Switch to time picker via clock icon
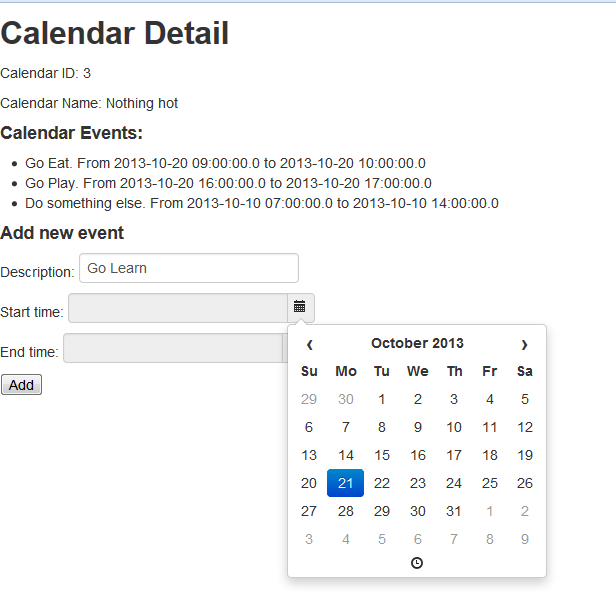Screen dimensions: 616x603 pyautogui.click(x=417, y=563)
